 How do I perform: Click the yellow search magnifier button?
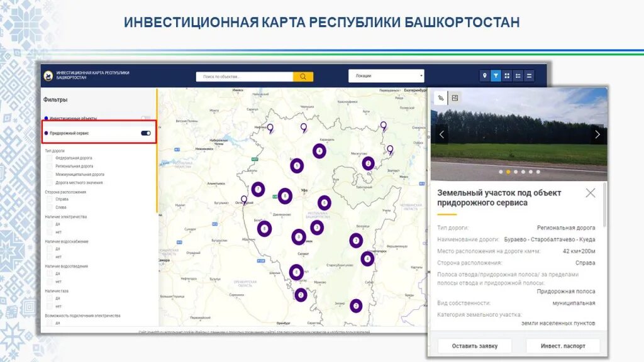[303, 77]
